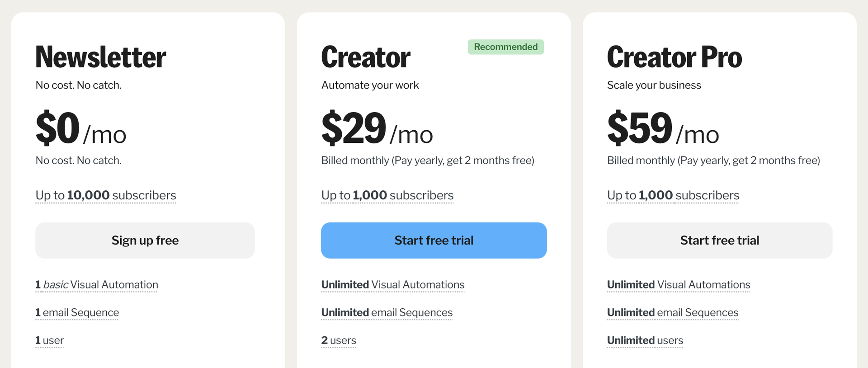Click the Newsletter plan heading

[101, 57]
